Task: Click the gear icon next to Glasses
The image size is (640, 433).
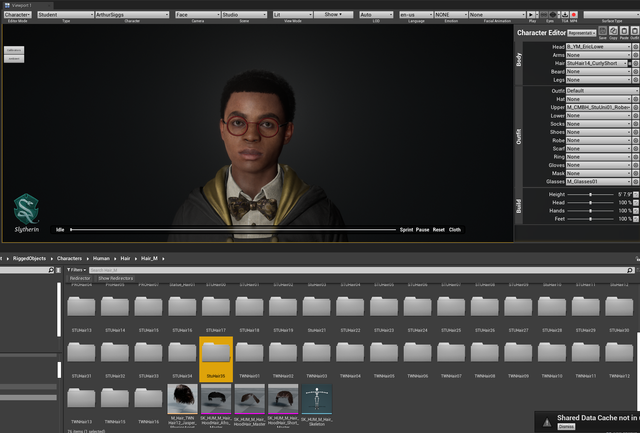Action: point(636,182)
